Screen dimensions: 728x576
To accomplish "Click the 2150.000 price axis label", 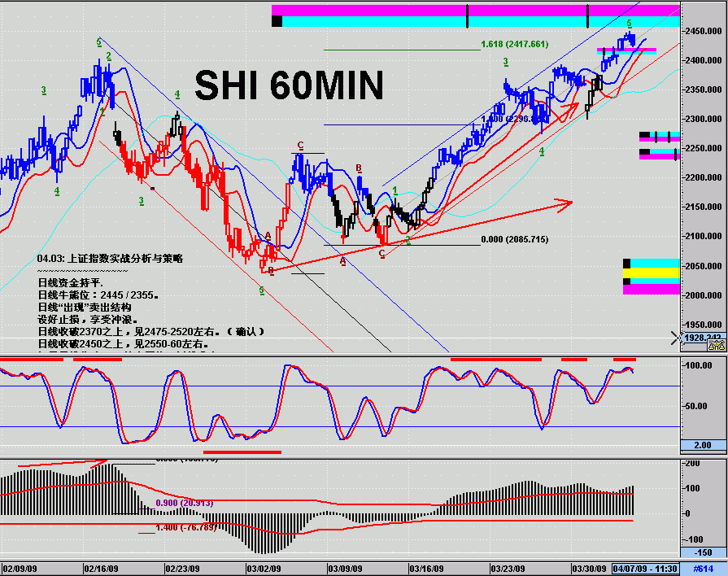I will click(704, 207).
